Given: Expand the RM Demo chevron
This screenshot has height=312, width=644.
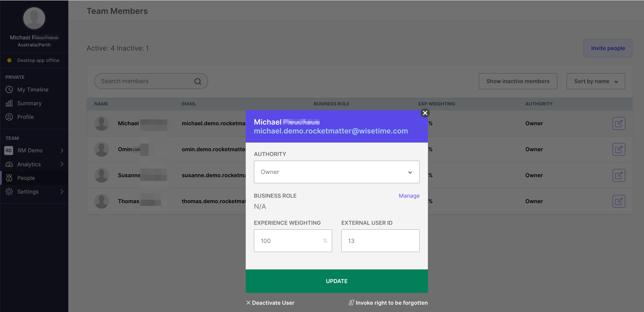Looking at the screenshot, I should (x=62, y=151).
